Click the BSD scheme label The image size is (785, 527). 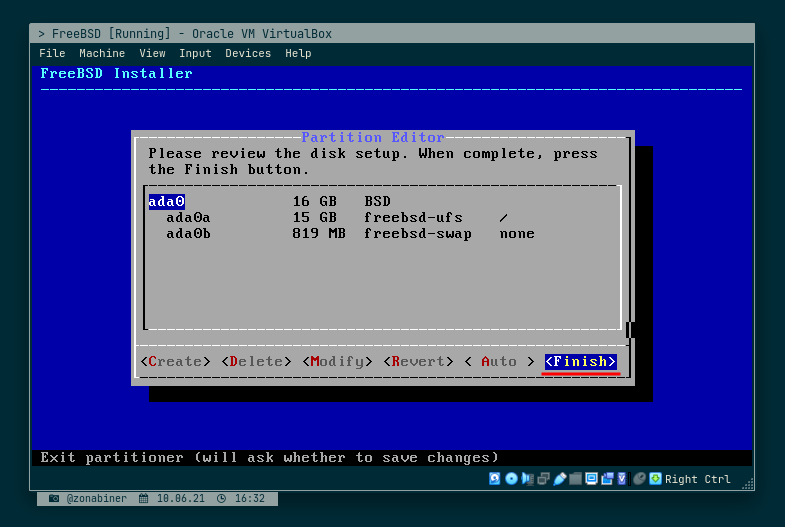377,201
